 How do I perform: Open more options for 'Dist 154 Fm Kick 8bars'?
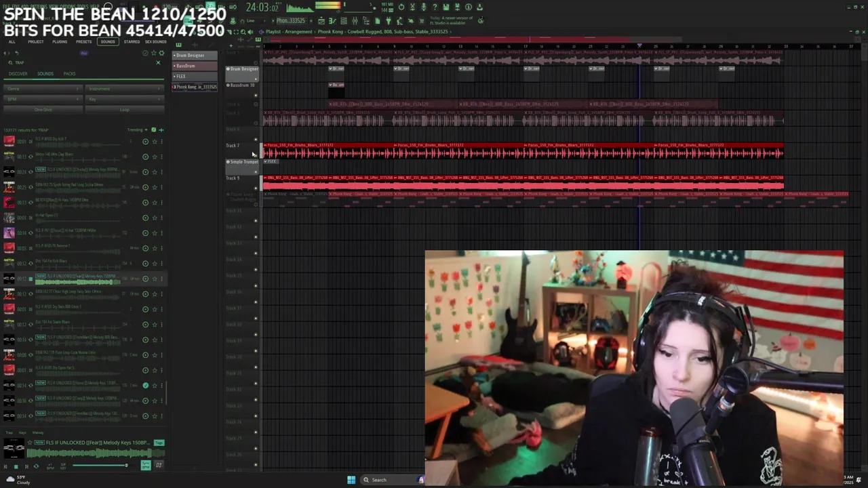pos(161,263)
